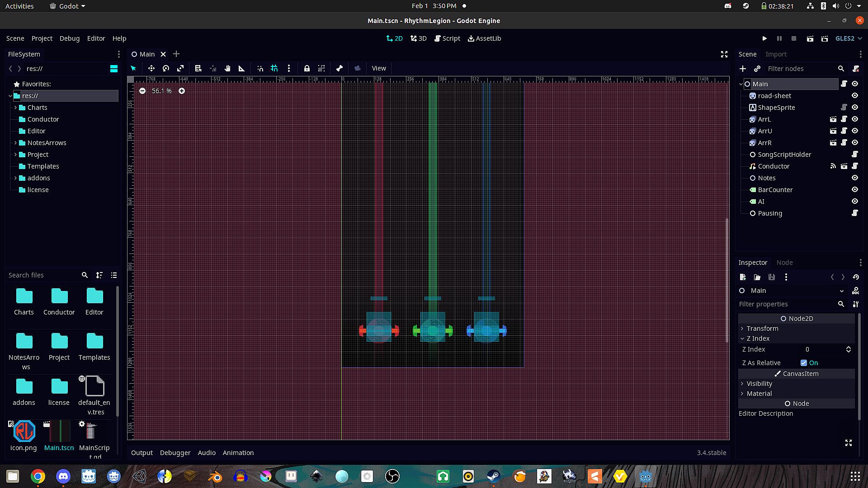Switch to the Node tab beside Inspector
This screenshot has width=868, height=488.
click(784, 263)
